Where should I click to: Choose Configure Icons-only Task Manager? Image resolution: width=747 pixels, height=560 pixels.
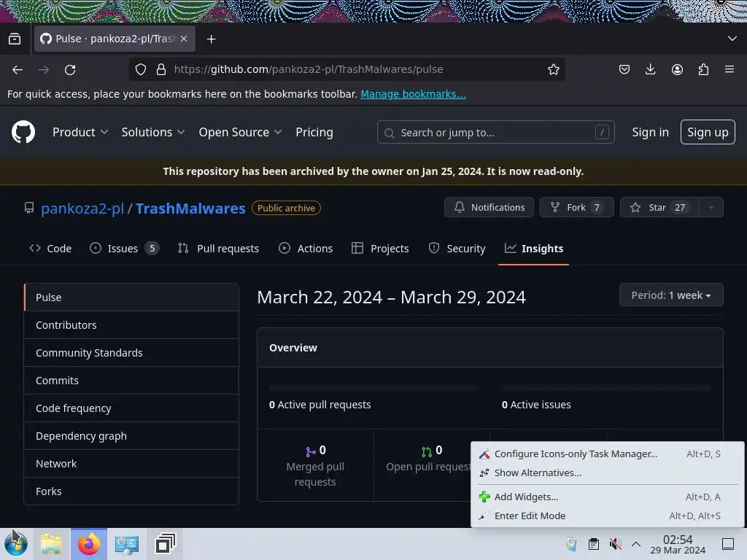608,454
